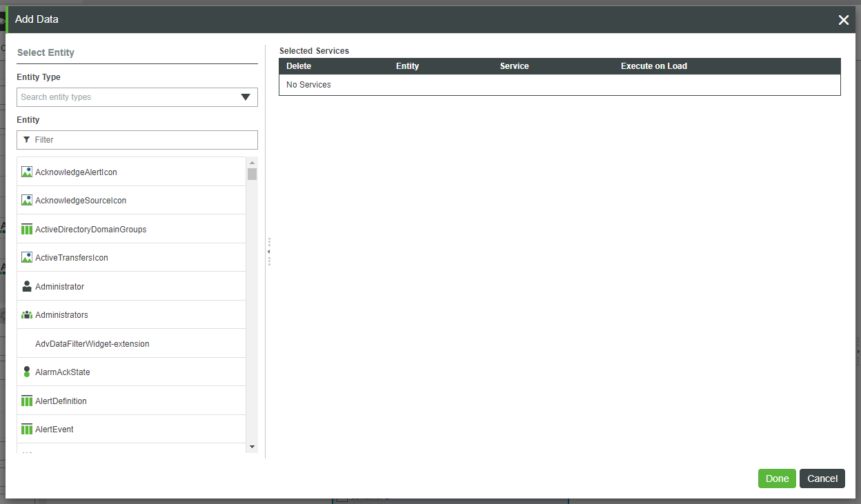Click the Cancel button

point(822,478)
